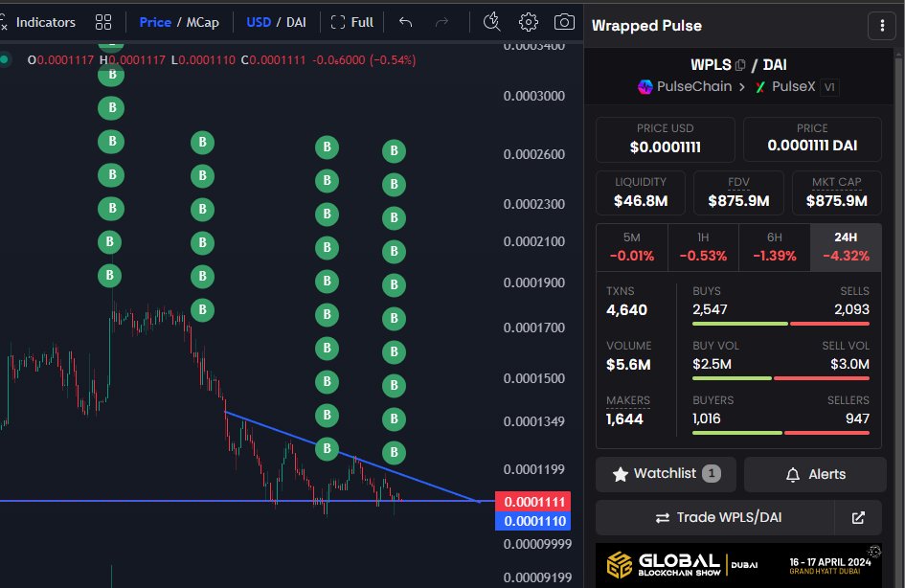Viewport: 905px width, 588px height.
Task: Open the PulseChain network link
Action: (685, 86)
